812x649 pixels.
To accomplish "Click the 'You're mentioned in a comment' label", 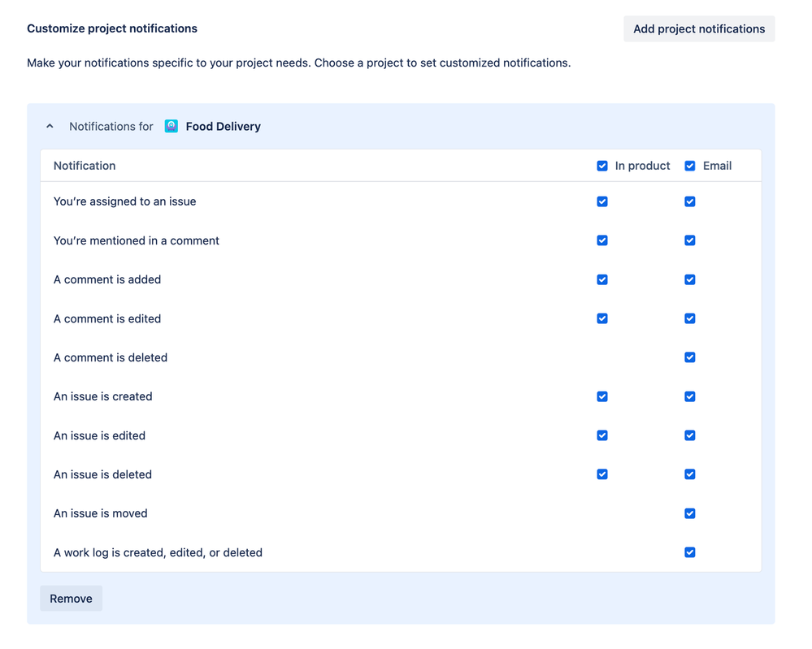I will [137, 240].
